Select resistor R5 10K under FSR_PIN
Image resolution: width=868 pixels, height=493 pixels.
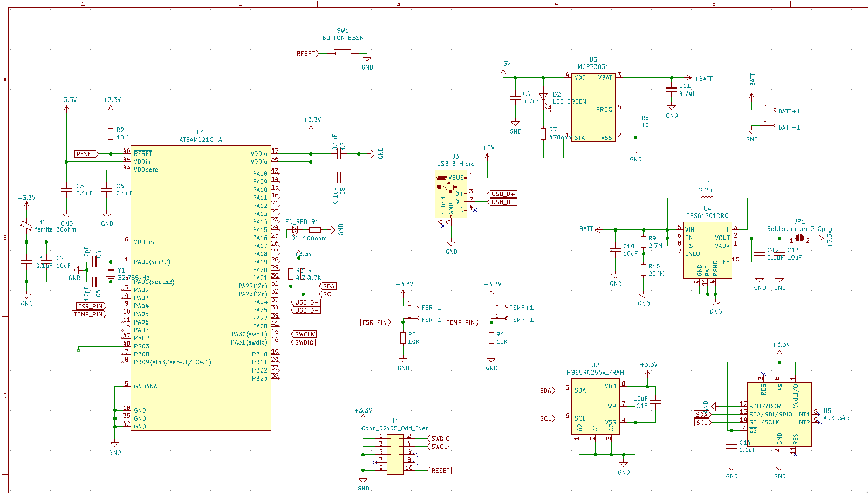pyautogui.click(x=403, y=338)
